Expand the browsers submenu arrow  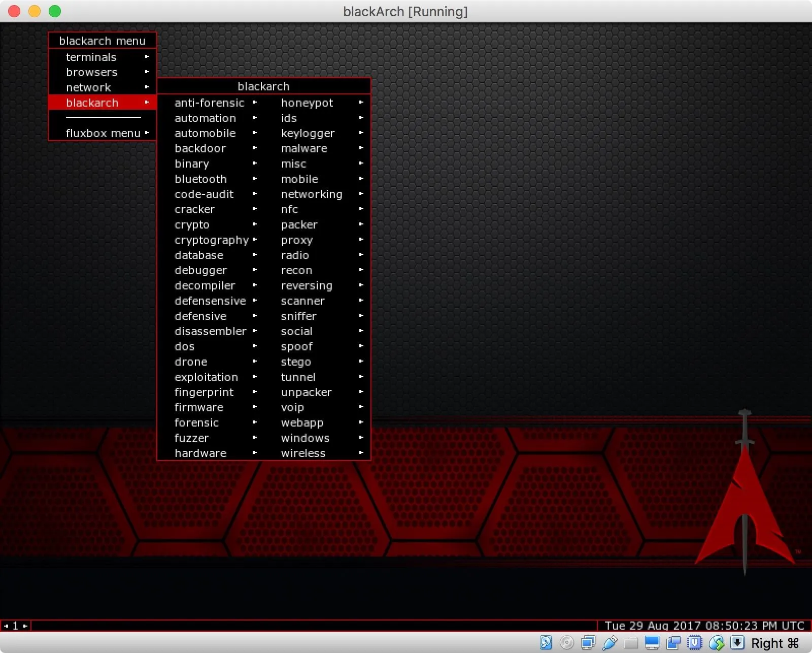pyautogui.click(x=147, y=72)
